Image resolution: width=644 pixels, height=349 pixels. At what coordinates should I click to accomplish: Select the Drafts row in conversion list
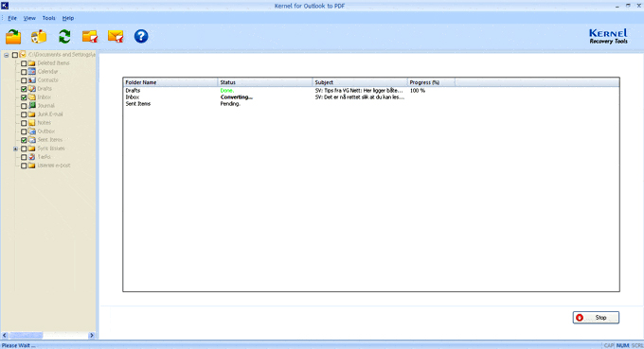tap(371, 90)
